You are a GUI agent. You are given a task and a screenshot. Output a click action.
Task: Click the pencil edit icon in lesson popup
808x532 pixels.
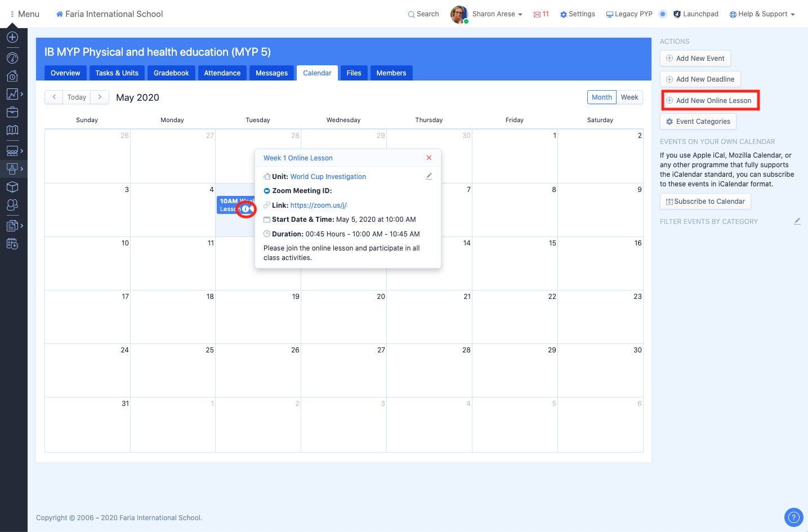point(428,176)
